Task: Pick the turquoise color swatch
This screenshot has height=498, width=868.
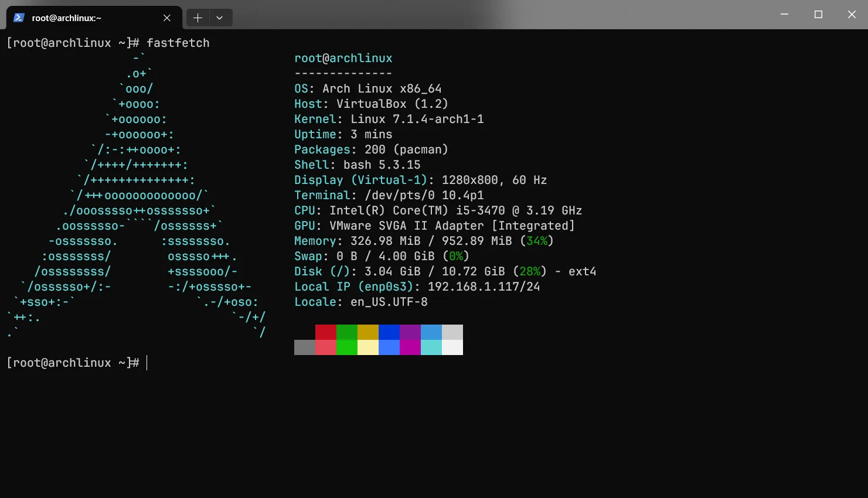Action: coord(431,347)
